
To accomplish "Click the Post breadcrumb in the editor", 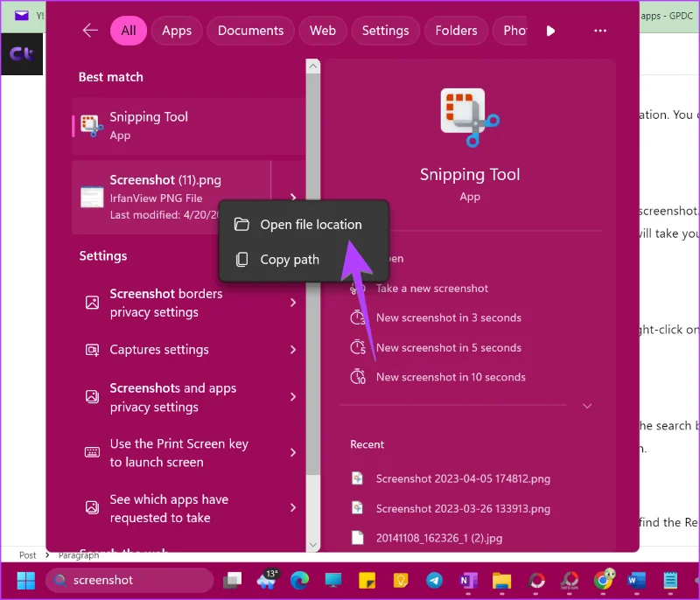I will pyautogui.click(x=27, y=555).
